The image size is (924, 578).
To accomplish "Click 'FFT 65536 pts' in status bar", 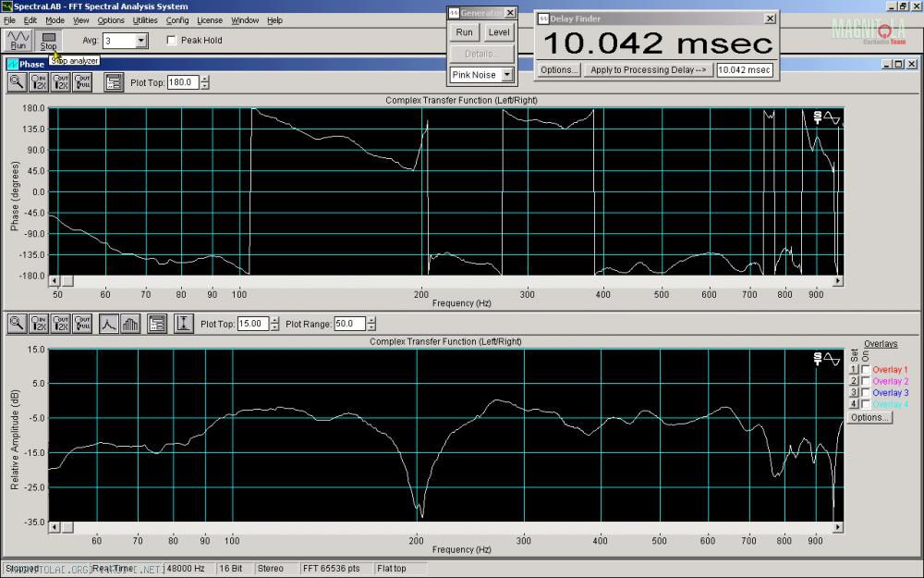I will 331,569.
